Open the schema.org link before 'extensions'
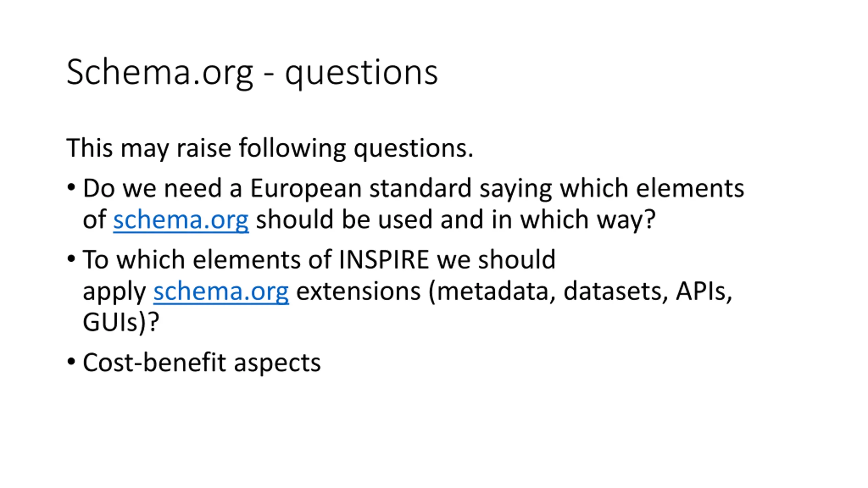 point(221,291)
